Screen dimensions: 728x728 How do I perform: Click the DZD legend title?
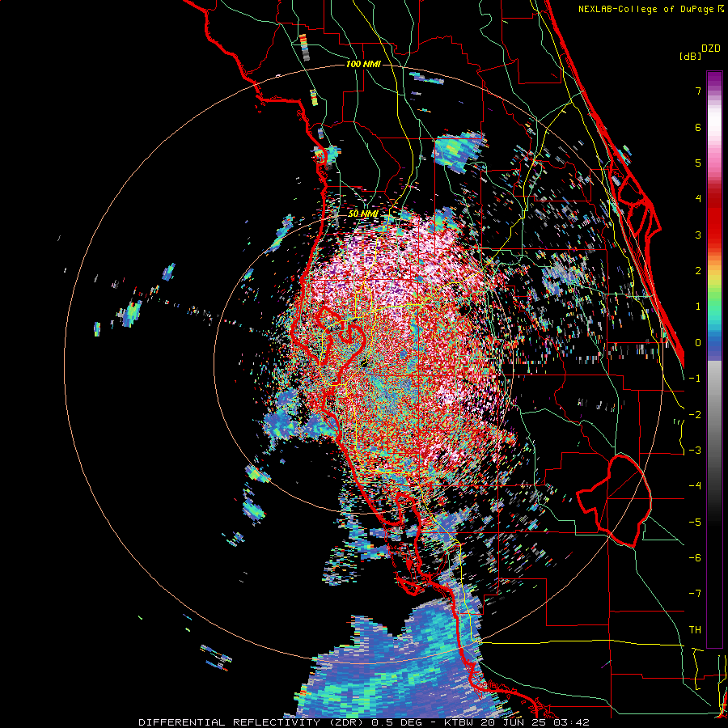point(711,49)
